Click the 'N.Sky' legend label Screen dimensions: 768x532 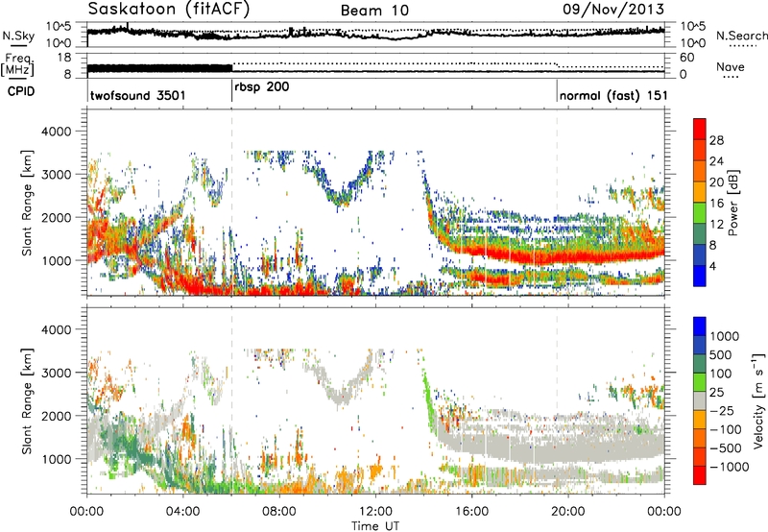18,36
